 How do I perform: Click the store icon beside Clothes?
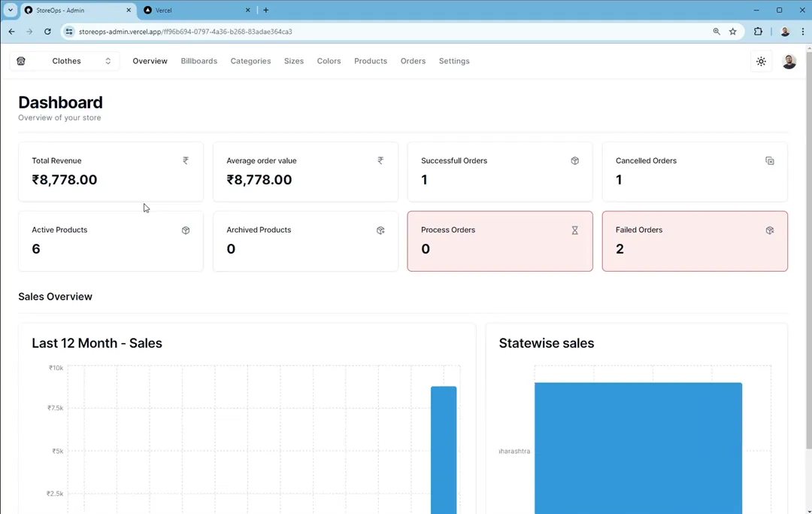[21, 61]
